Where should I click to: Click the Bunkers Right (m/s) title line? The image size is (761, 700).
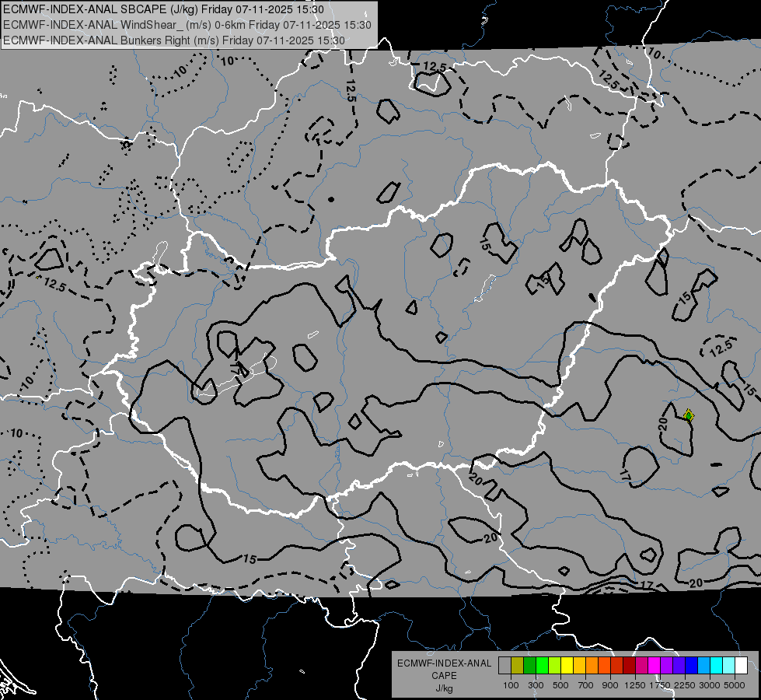coord(174,40)
